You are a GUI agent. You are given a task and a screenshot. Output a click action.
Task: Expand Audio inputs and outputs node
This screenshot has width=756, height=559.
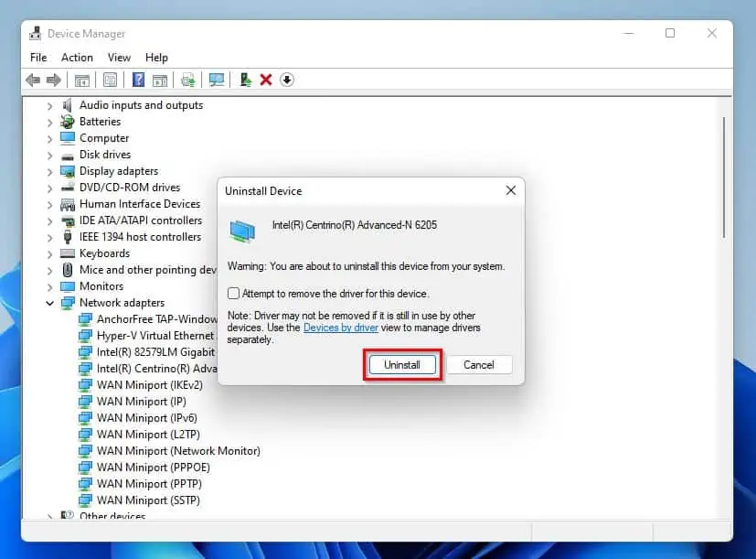[x=49, y=106]
